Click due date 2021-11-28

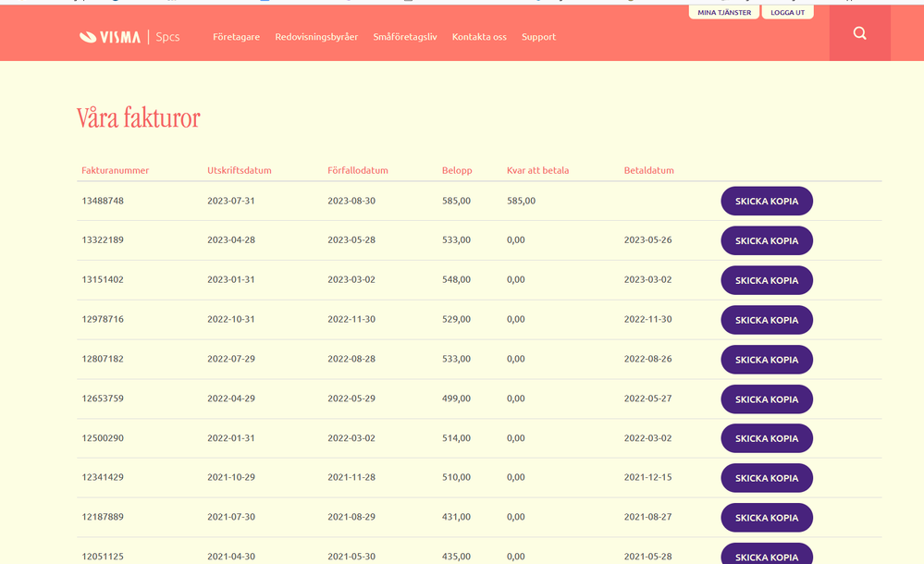point(351,477)
